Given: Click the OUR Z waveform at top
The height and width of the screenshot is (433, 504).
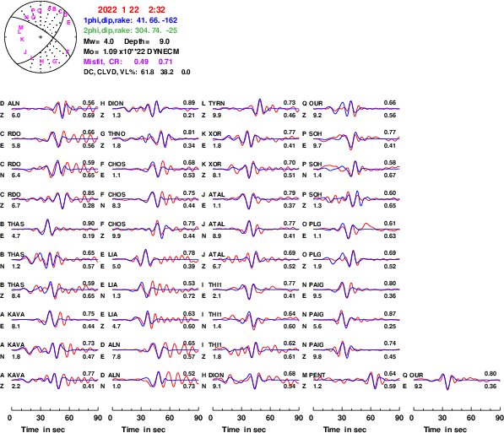Looking at the screenshot, I should click(x=356, y=109).
